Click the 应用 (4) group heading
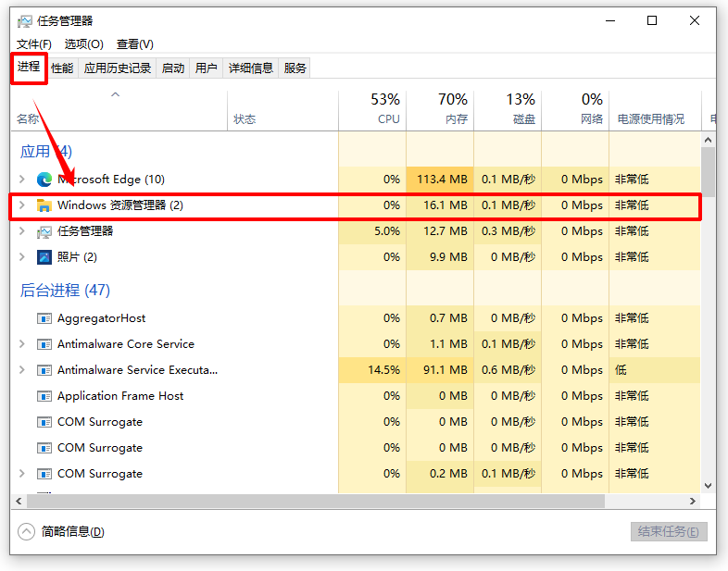 [46, 152]
